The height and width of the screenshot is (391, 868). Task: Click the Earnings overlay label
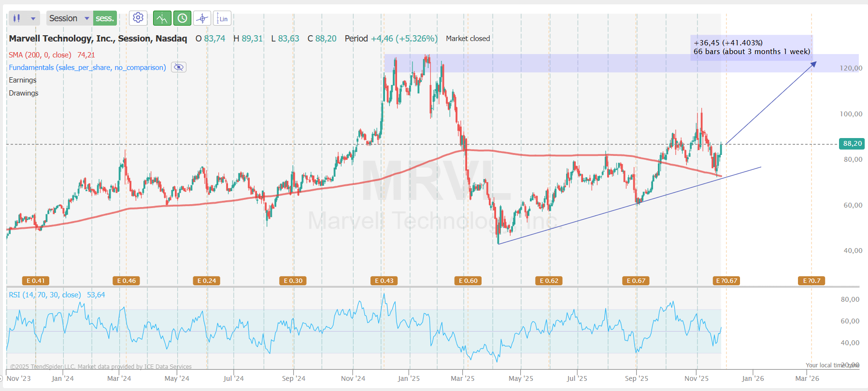point(23,80)
